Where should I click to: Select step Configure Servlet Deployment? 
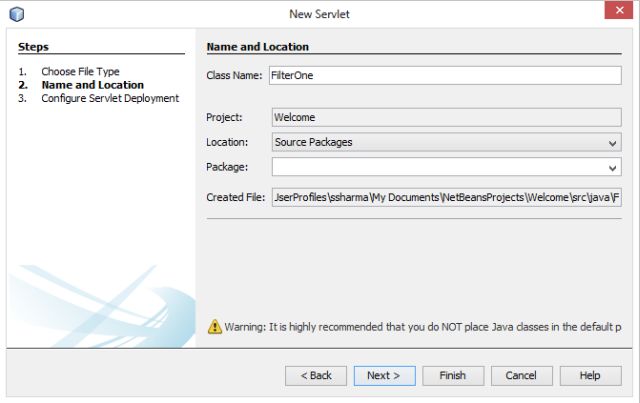coord(110,98)
